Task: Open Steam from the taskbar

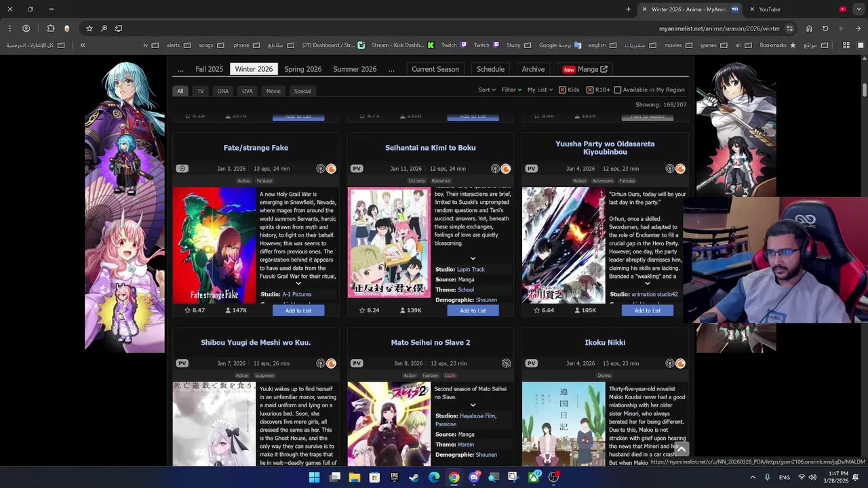Action: (414, 477)
